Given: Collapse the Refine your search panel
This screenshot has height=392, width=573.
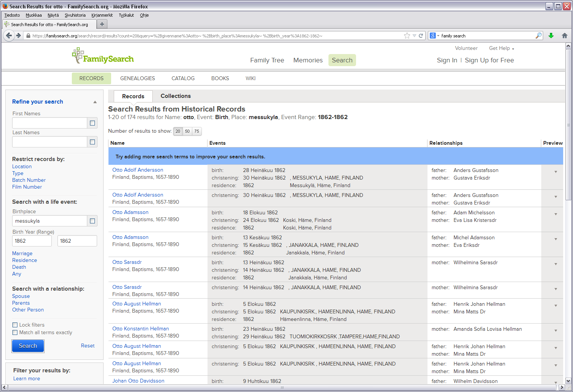Looking at the screenshot, I should point(95,102).
